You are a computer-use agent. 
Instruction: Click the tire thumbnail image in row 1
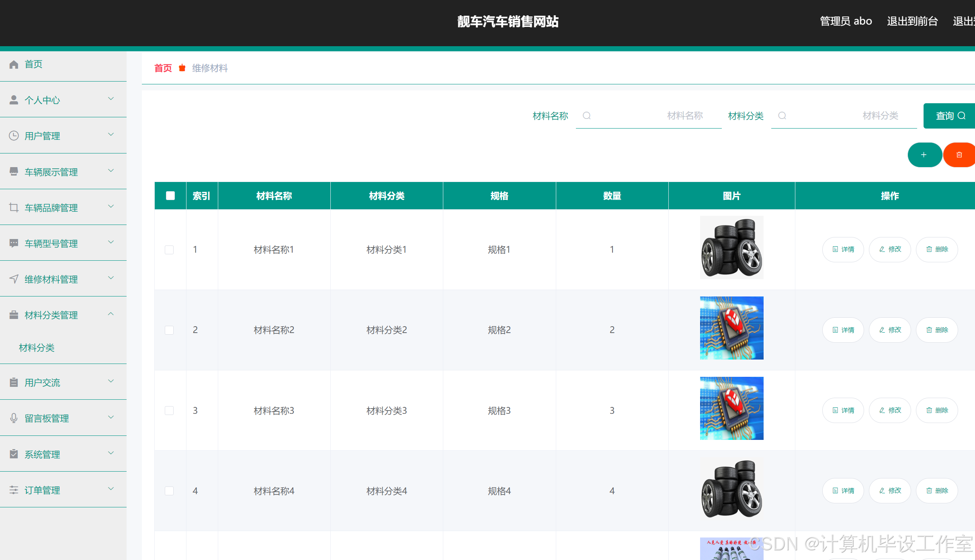(731, 247)
